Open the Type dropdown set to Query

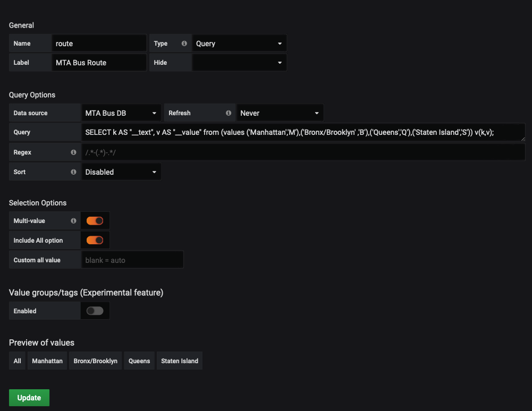239,44
